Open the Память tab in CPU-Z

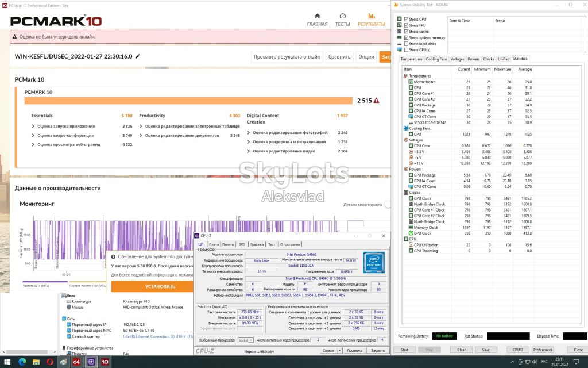[227, 244]
